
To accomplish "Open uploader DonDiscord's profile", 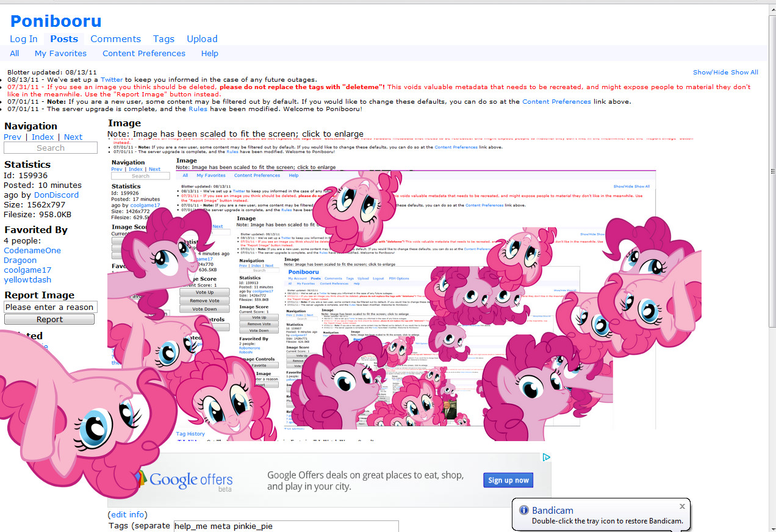I will 56,195.
